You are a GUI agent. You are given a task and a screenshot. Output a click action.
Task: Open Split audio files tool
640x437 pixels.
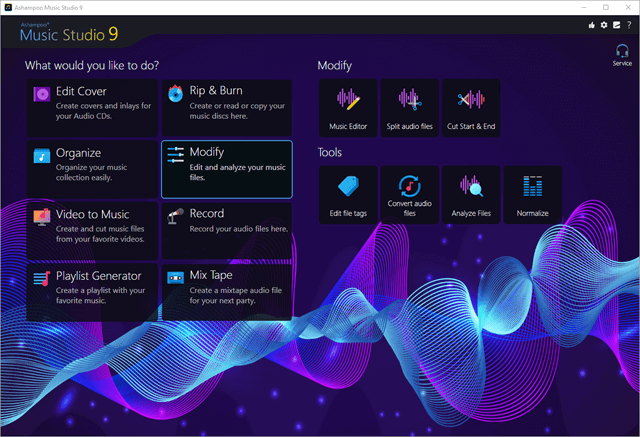pos(409,108)
